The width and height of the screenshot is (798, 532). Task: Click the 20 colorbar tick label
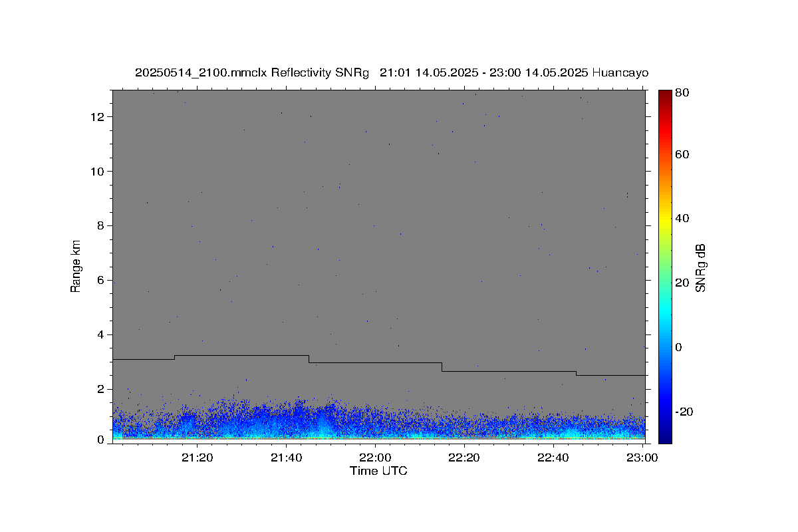coord(682,283)
